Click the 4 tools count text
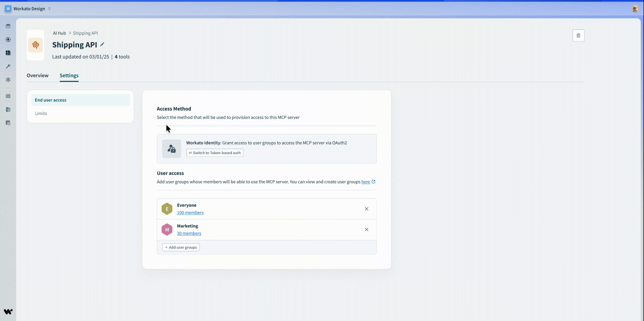Screen dimensions: 644x321 (122, 57)
